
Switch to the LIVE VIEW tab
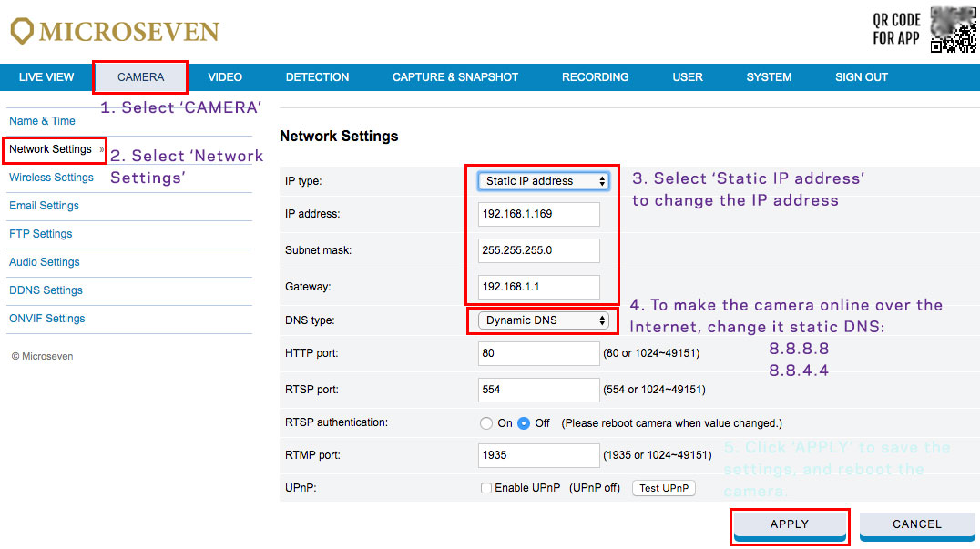pos(46,77)
